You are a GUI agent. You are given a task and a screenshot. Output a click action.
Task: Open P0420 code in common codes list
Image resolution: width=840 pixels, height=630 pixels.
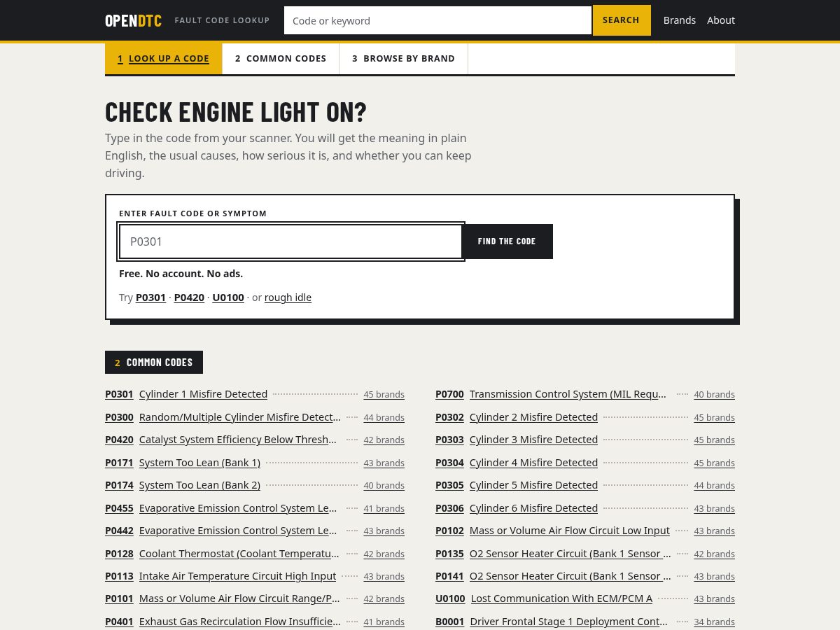(x=119, y=440)
